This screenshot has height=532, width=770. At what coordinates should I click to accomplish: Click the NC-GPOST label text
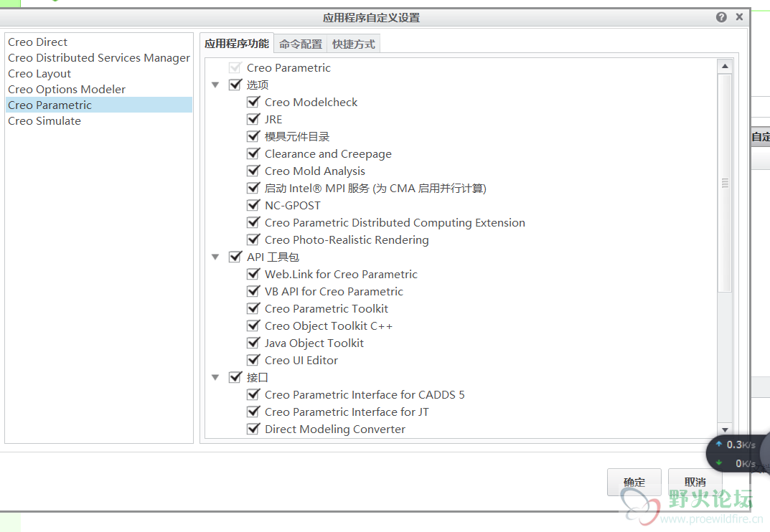[x=293, y=205]
